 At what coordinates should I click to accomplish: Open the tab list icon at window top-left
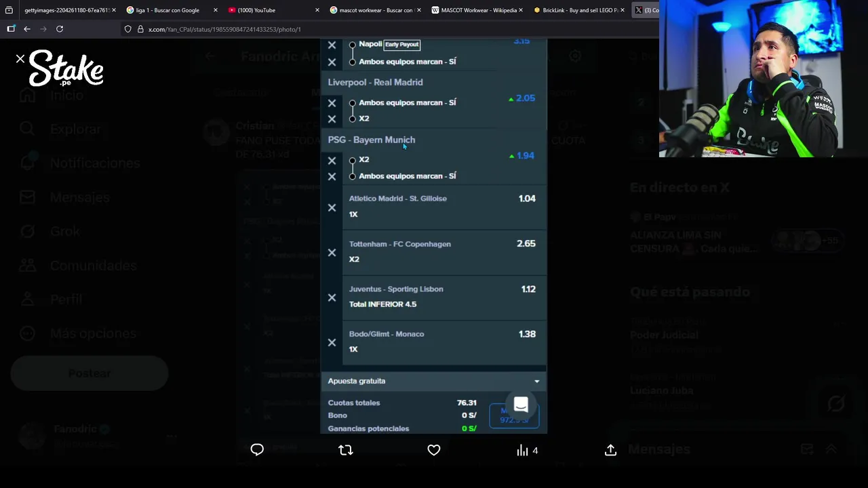[9, 10]
